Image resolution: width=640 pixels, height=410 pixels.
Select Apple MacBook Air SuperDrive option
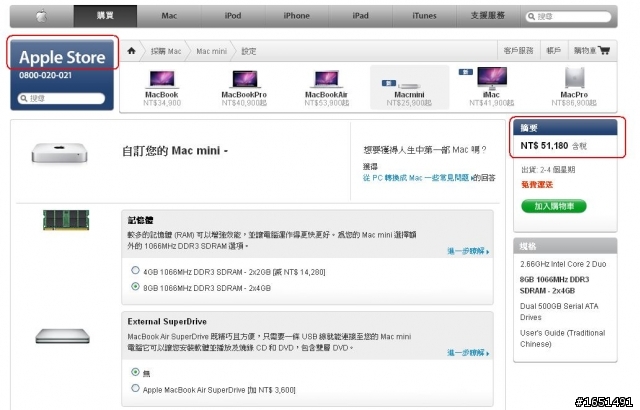[x=135, y=388]
